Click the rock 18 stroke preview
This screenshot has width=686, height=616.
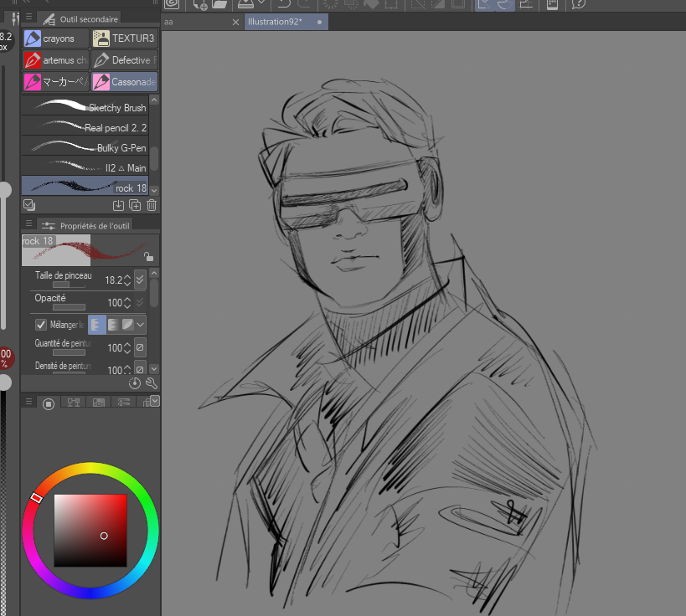tap(90, 250)
